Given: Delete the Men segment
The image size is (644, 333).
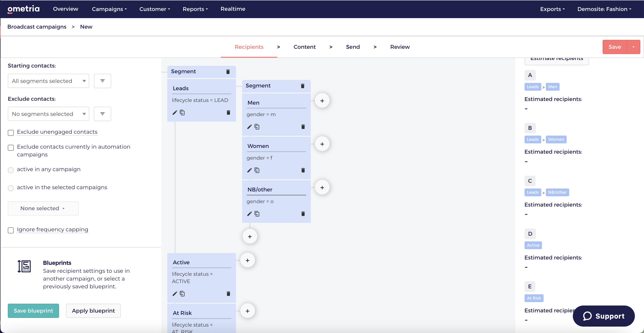Looking at the screenshot, I should 303,127.
